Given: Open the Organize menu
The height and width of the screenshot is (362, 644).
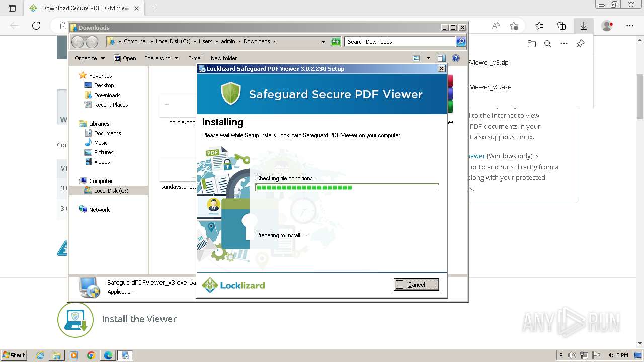Looking at the screenshot, I should [90, 58].
